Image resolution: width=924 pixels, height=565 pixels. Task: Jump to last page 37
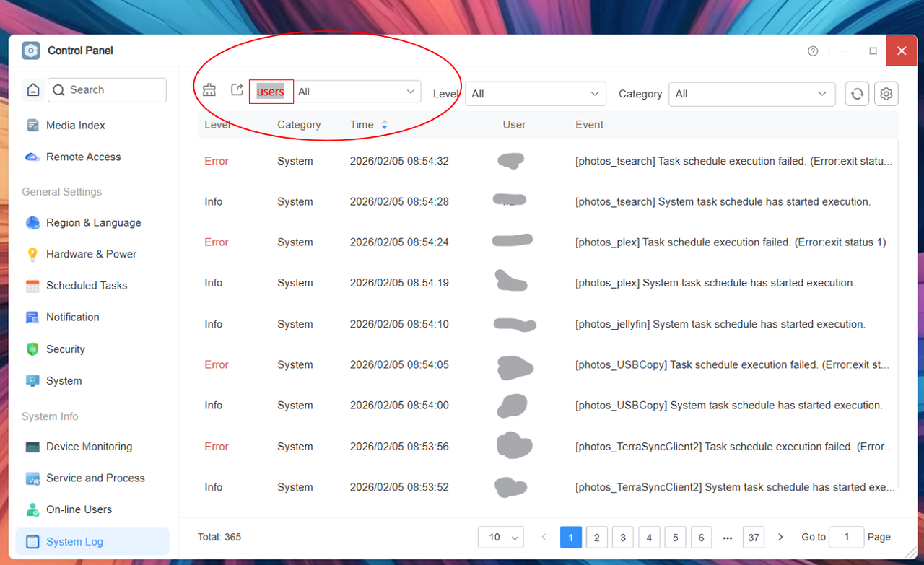(x=754, y=537)
